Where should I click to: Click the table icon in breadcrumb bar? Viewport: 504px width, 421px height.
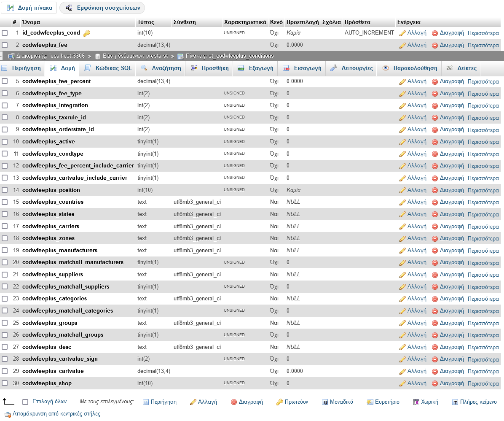click(x=181, y=57)
